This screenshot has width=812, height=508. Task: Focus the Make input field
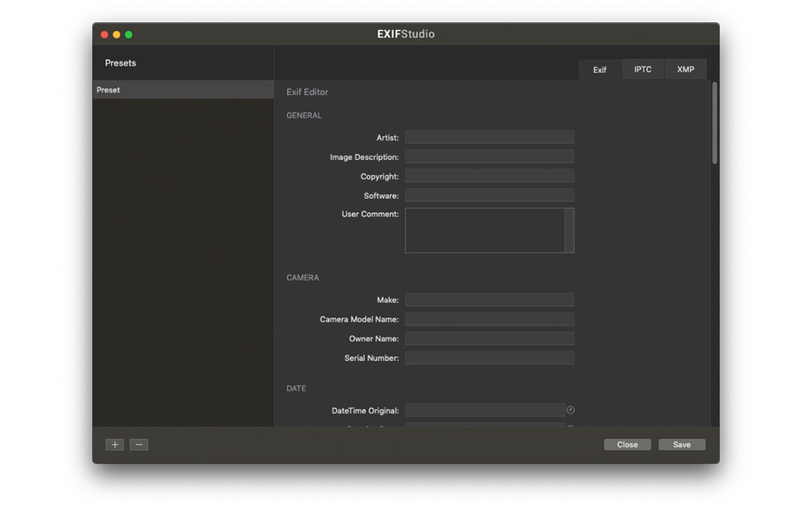pyautogui.click(x=490, y=299)
